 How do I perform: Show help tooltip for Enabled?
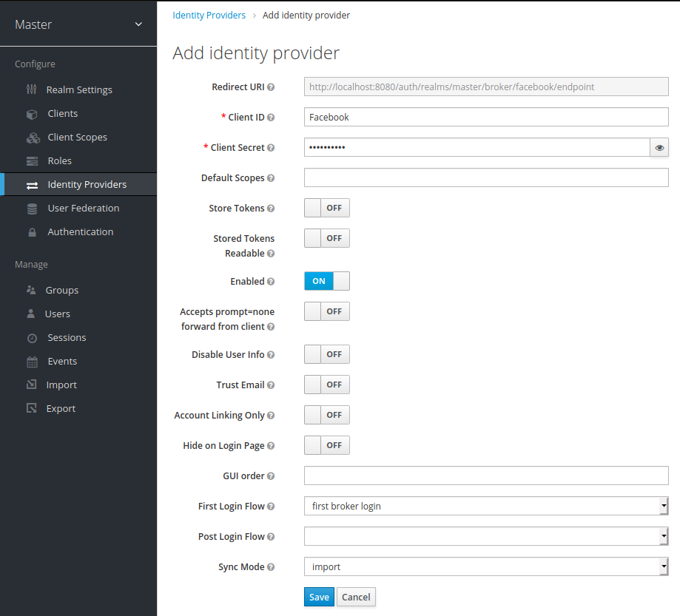271,282
